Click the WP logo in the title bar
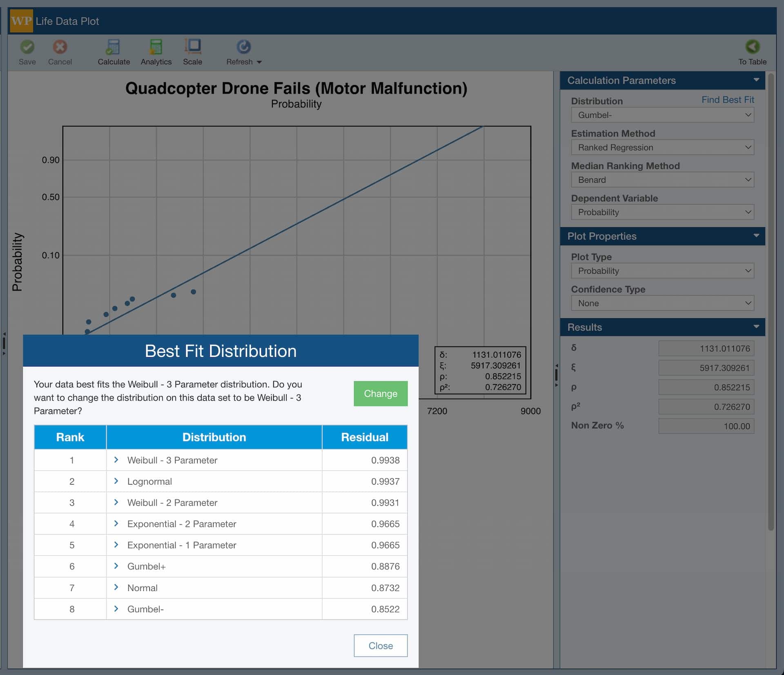784x675 pixels. click(21, 20)
